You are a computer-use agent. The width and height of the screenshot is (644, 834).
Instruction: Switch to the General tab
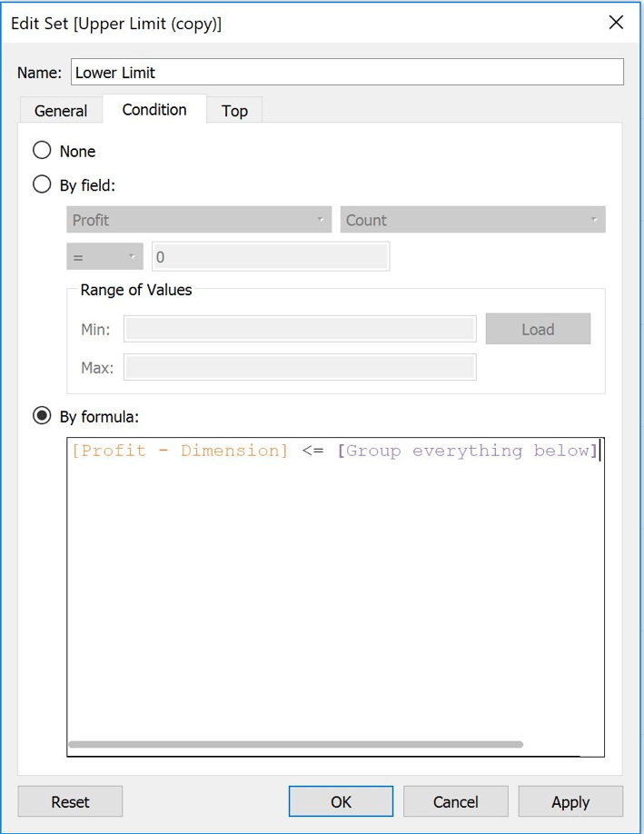point(61,111)
